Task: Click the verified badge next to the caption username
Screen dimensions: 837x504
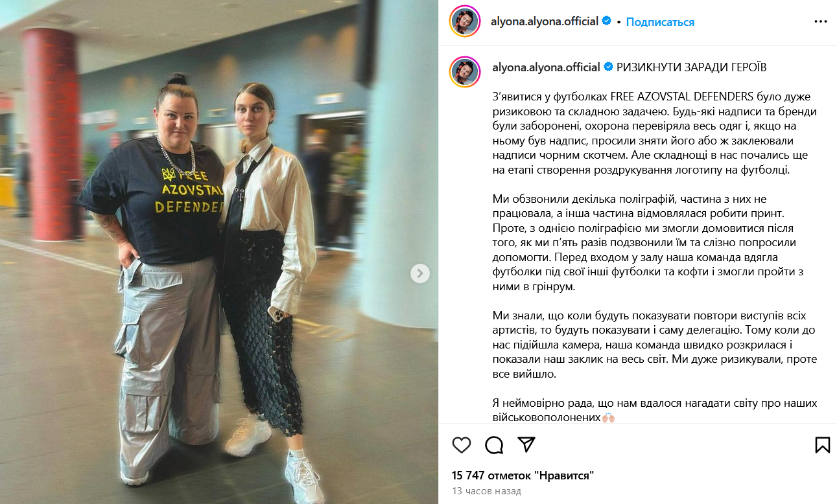Action: 608,67
